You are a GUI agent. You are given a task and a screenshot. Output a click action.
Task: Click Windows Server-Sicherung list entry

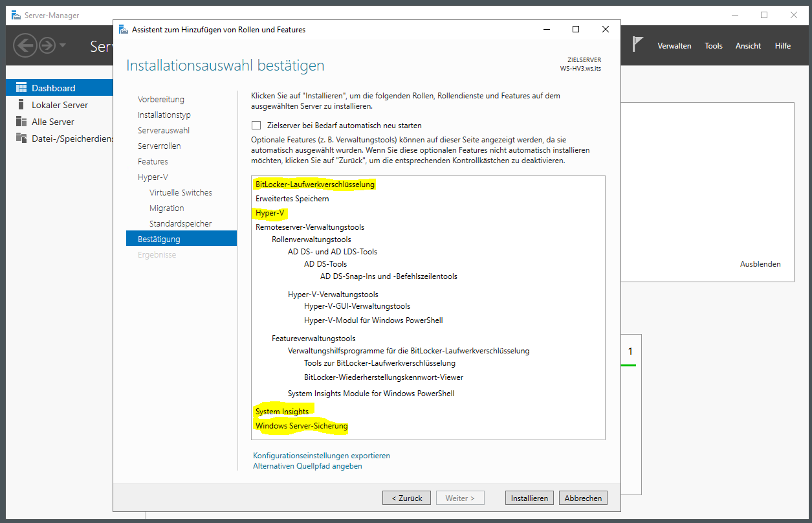pyautogui.click(x=302, y=426)
